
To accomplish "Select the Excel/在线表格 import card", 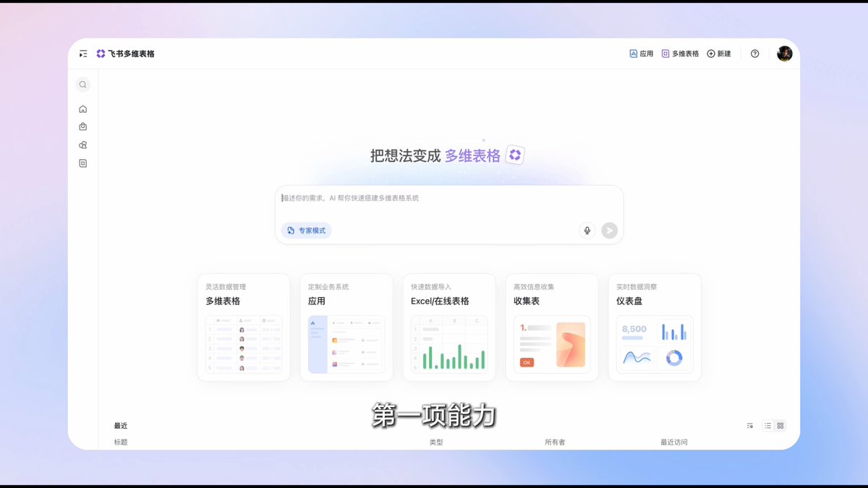I will [x=449, y=328].
